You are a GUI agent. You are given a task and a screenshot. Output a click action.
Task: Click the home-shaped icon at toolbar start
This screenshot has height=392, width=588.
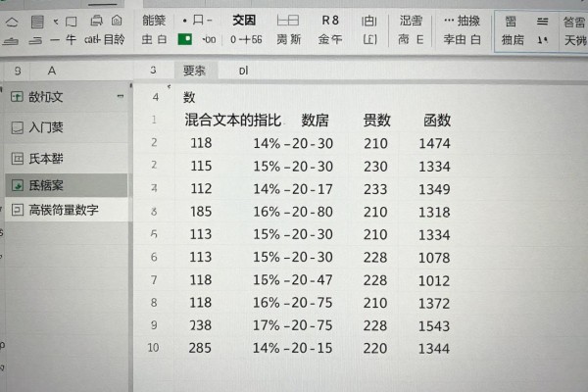pyautogui.click(x=12, y=23)
